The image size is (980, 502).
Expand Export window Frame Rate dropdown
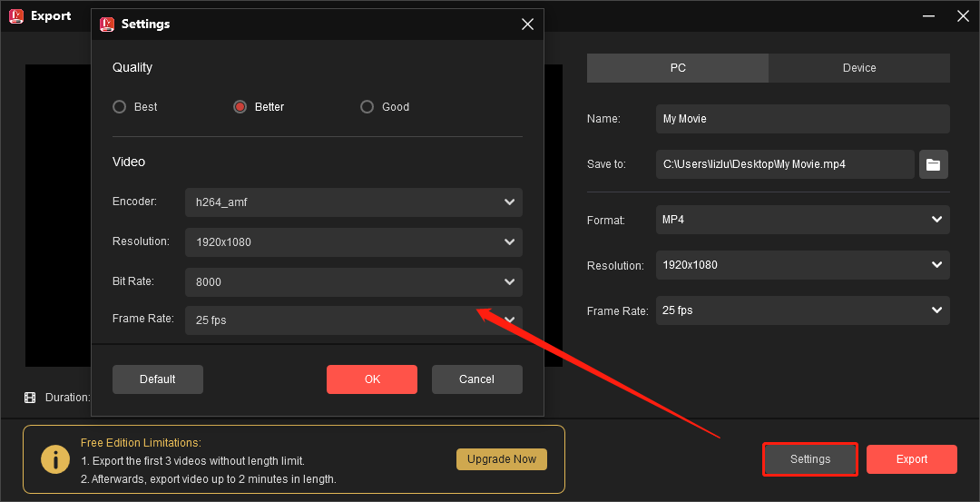802,310
